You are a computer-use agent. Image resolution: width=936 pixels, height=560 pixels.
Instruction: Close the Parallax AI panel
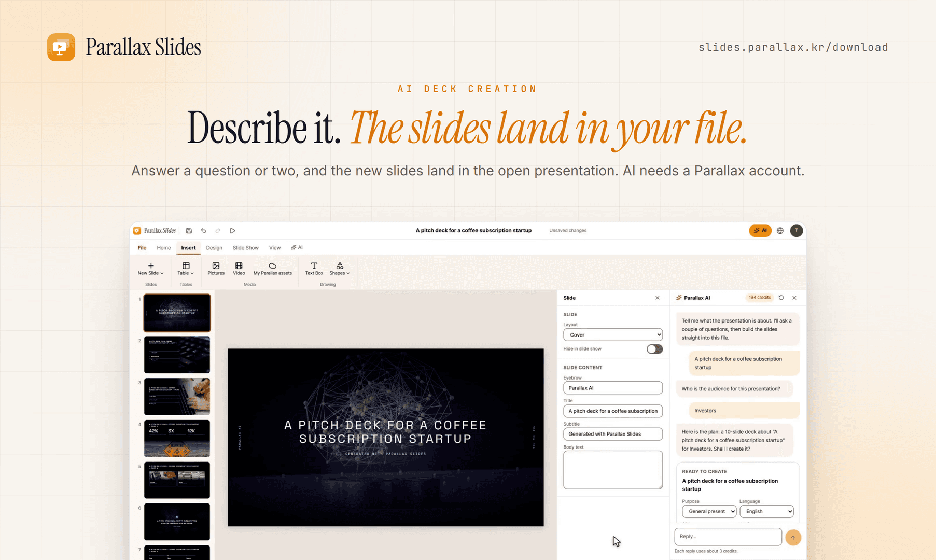tap(794, 298)
